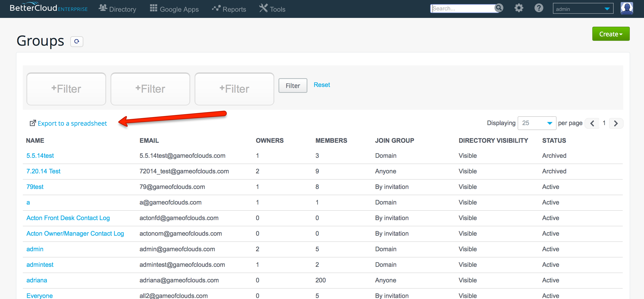Open the admin group link
Image resolution: width=644 pixels, height=299 pixels.
(x=35, y=249)
